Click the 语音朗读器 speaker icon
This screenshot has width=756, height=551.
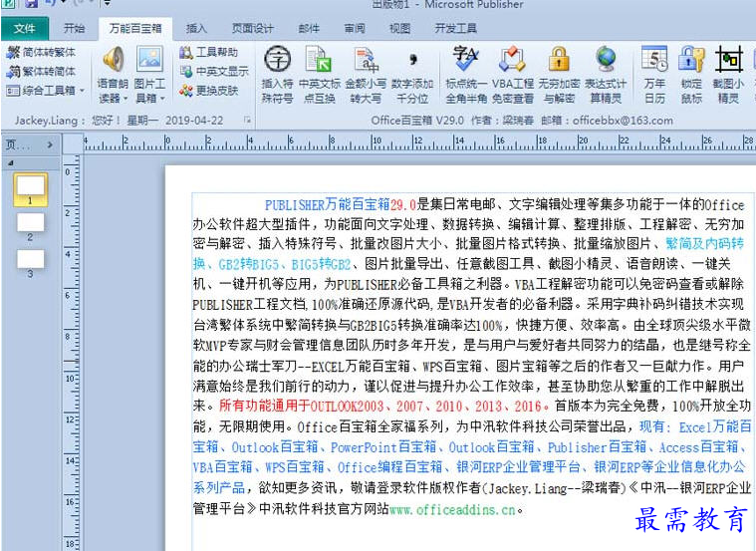pos(114,60)
